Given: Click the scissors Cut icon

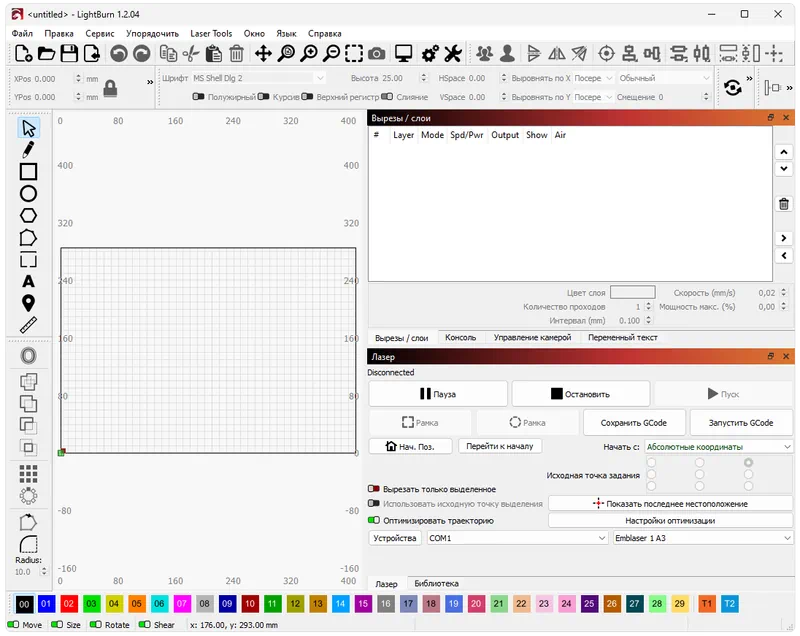Looking at the screenshot, I should coord(191,53).
